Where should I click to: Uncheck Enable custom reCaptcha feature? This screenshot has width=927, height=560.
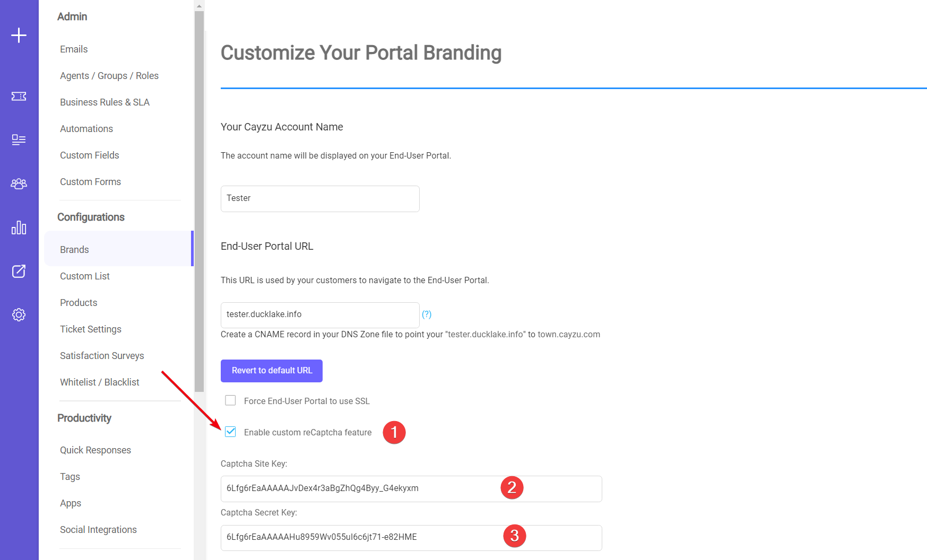[x=230, y=432]
